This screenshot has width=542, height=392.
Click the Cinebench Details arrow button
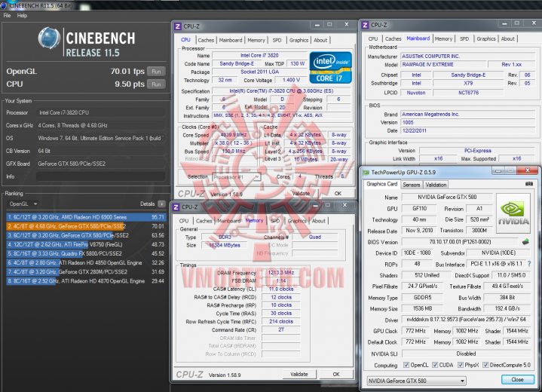coord(161,204)
